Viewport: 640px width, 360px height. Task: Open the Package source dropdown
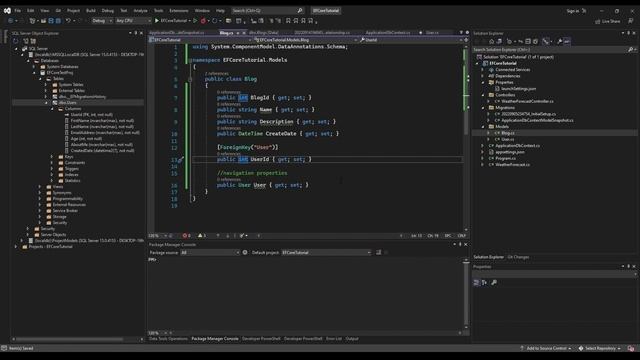(210, 253)
